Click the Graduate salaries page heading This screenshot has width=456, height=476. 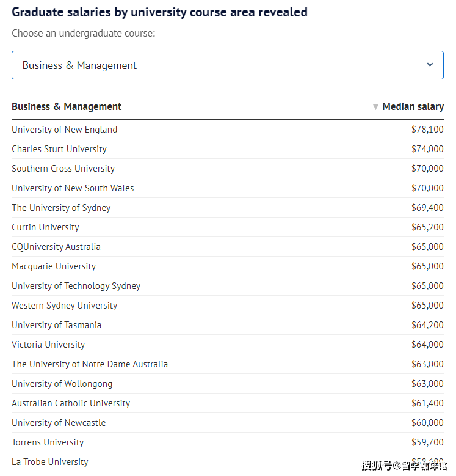(159, 12)
